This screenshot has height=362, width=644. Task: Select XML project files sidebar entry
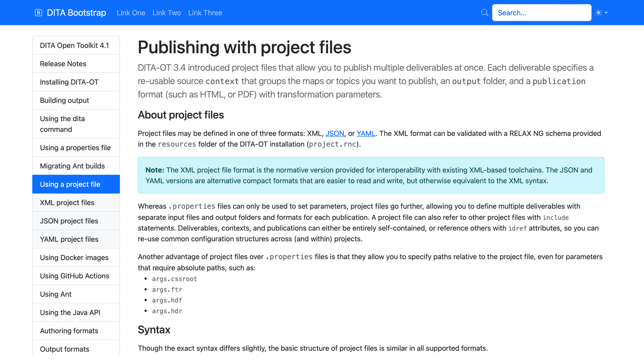tap(67, 202)
